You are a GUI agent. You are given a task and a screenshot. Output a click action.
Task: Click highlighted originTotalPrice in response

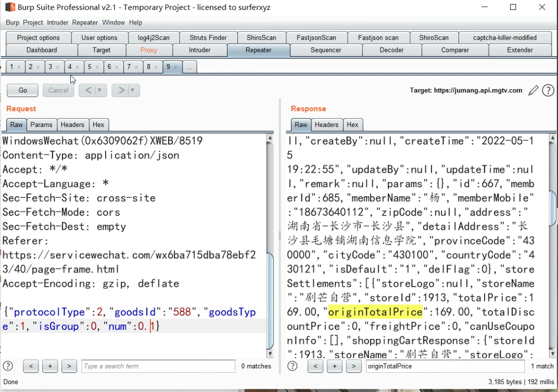coord(375,312)
